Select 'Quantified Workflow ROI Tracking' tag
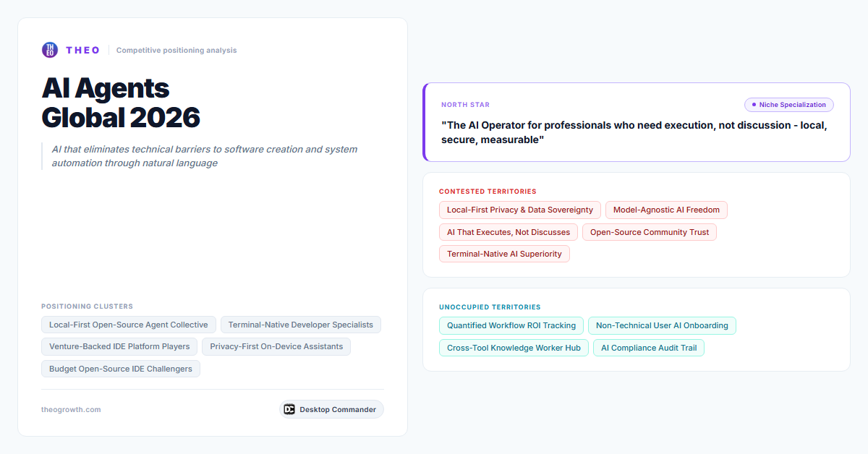 [x=511, y=325]
